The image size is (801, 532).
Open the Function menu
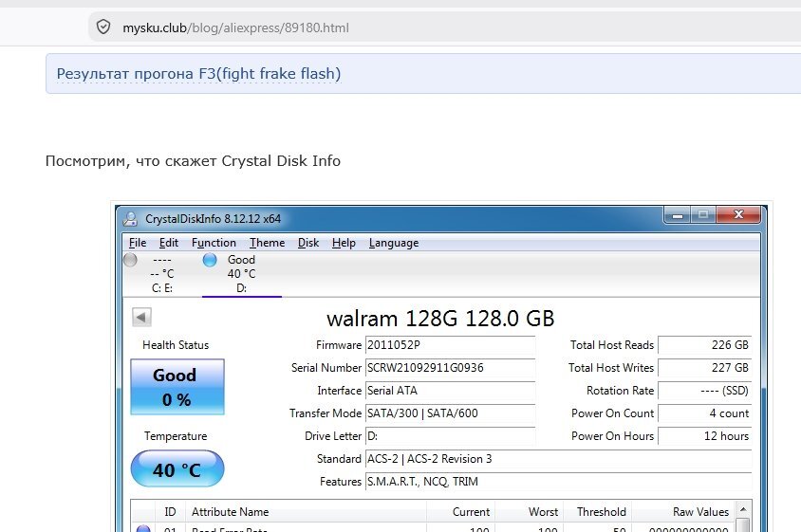[x=214, y=243]
